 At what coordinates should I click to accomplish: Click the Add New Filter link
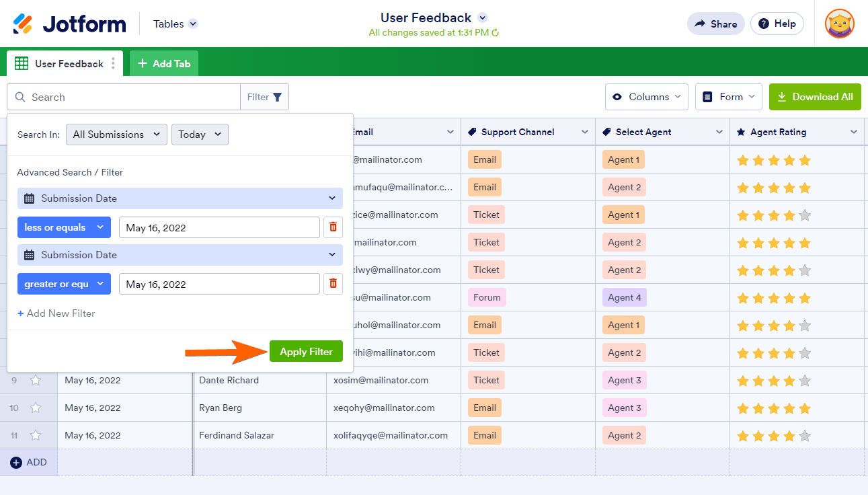pyautogui.click(x=56, y=313)
